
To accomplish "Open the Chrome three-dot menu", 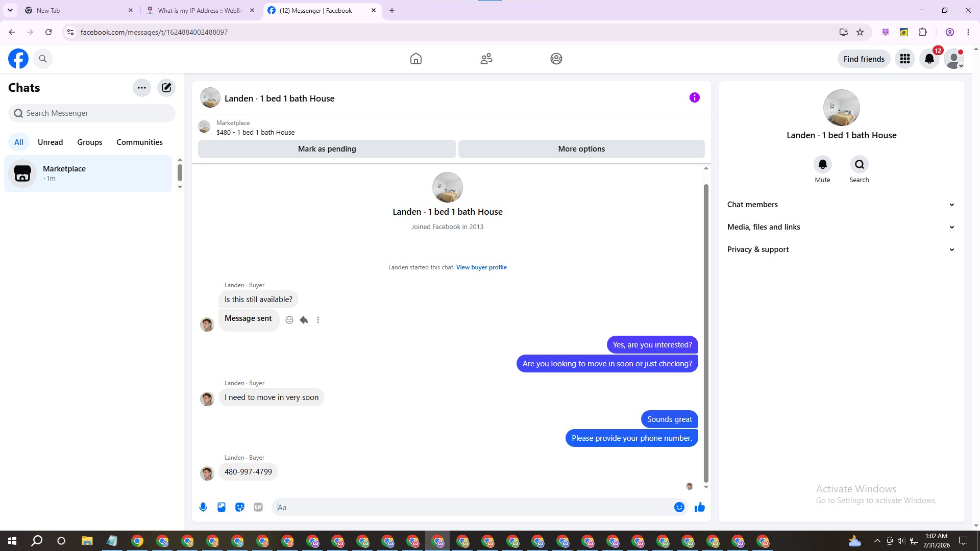I will [x=968, y=32].
